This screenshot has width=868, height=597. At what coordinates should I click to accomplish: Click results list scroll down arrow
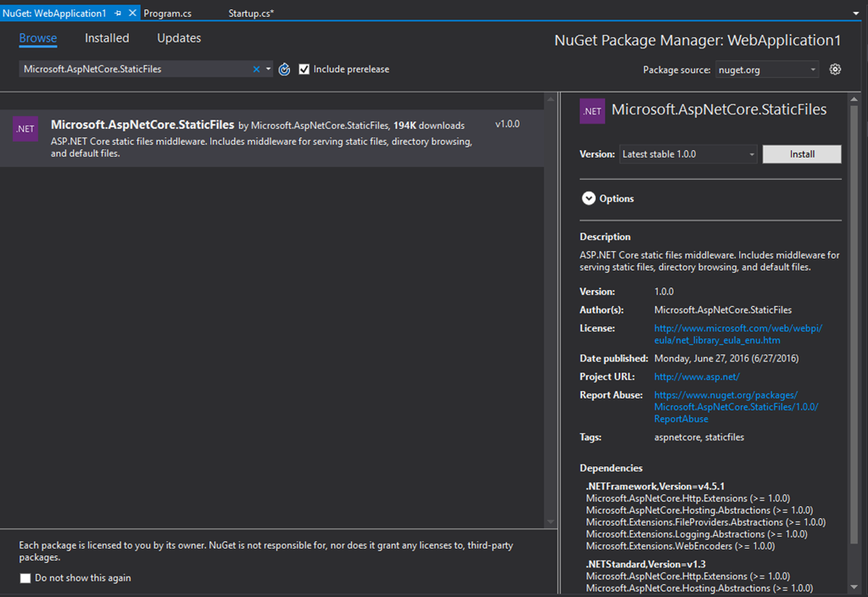[550, 522]
